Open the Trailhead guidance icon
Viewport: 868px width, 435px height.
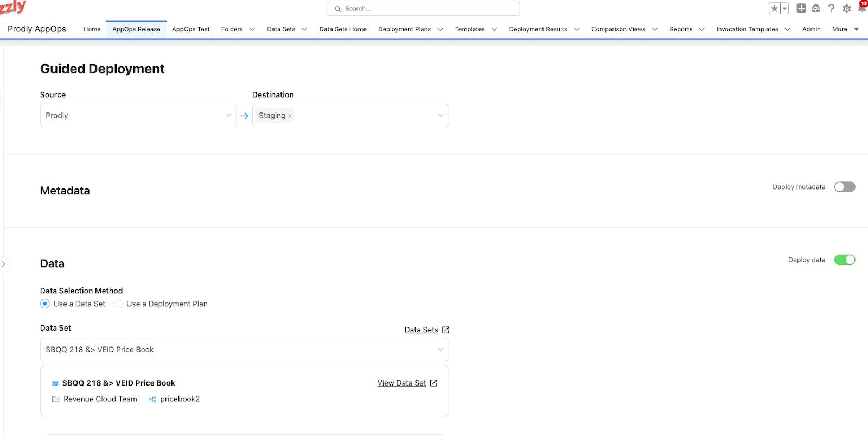(816, 8)
